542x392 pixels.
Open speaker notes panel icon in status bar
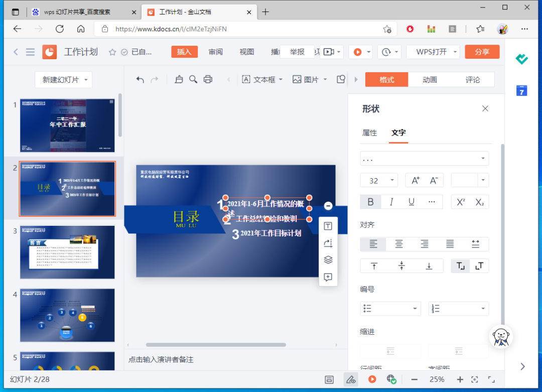330,379
